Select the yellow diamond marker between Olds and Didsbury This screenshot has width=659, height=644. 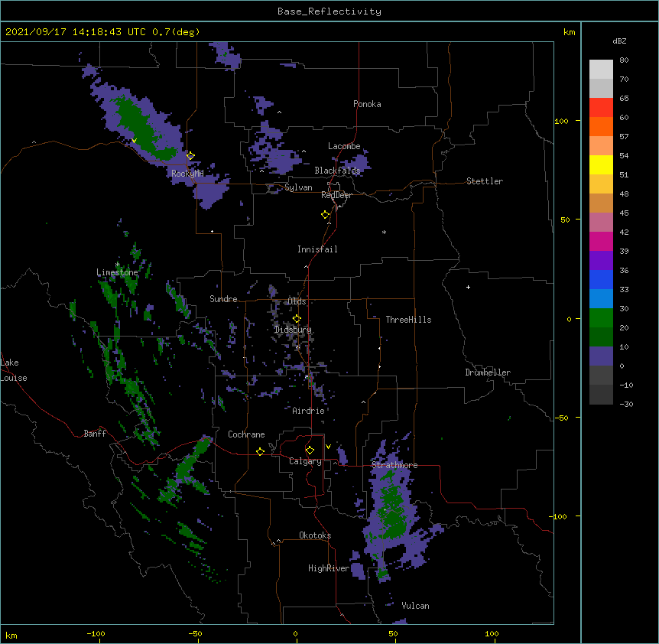[297, 318]
